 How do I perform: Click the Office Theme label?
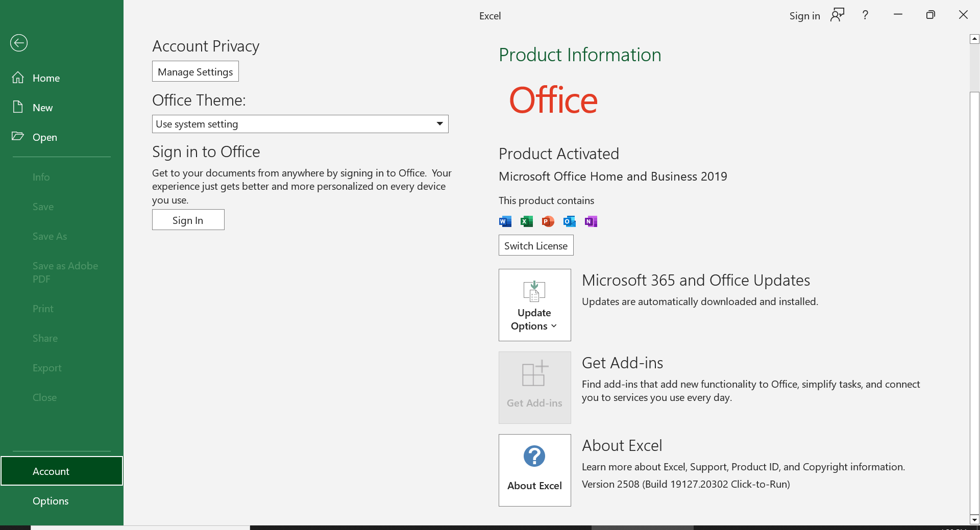click(199, 100)
